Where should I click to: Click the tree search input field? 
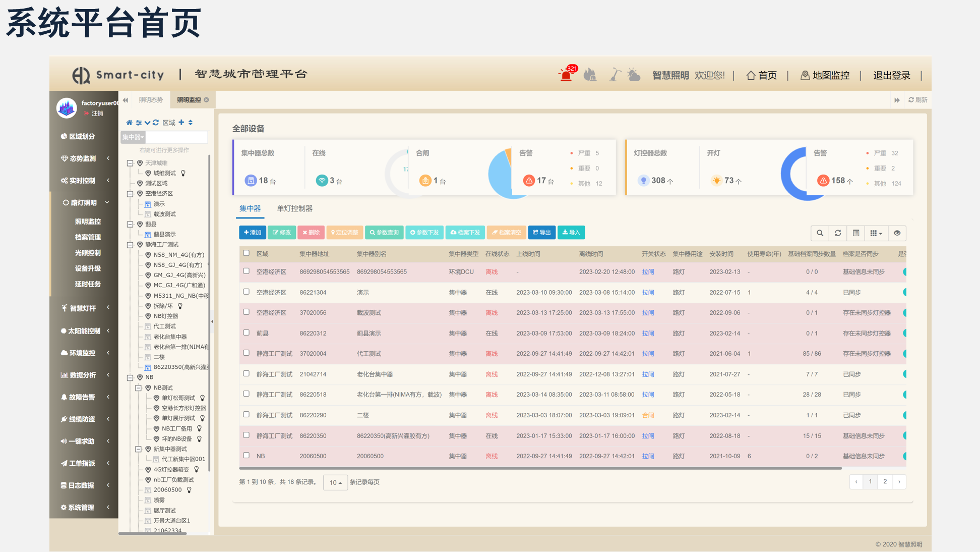click(177, 137)
